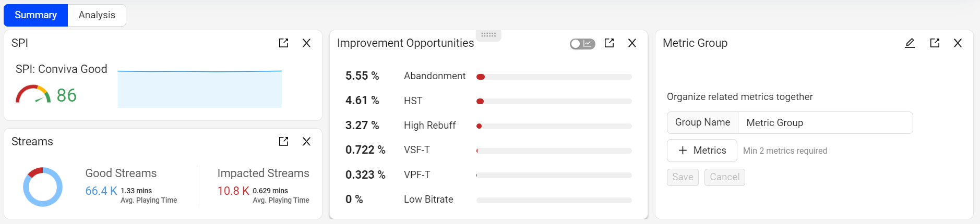Cancel the Metric Group edit
Screen dimensions: 980x224
pyautogui.click(x=724, y=177)
